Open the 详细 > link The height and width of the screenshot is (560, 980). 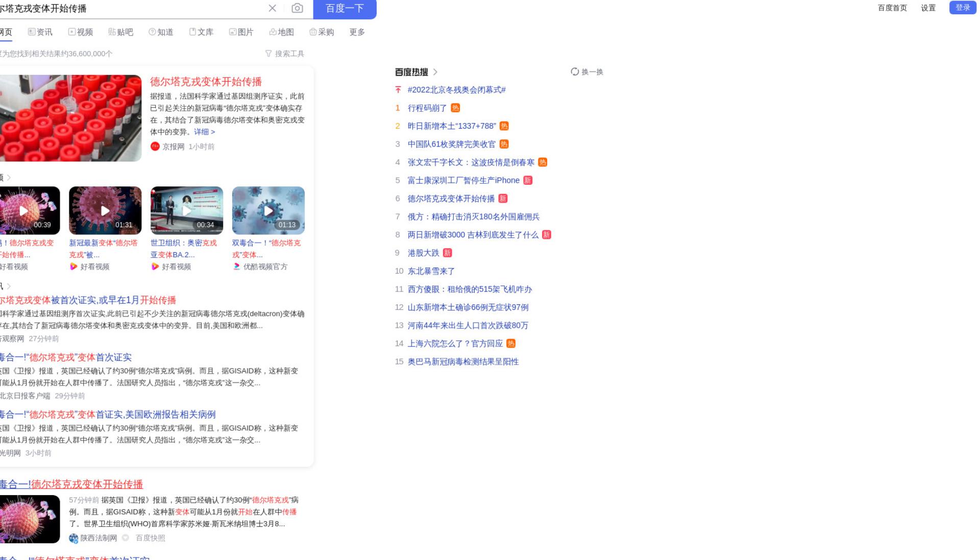click(205, 132)
